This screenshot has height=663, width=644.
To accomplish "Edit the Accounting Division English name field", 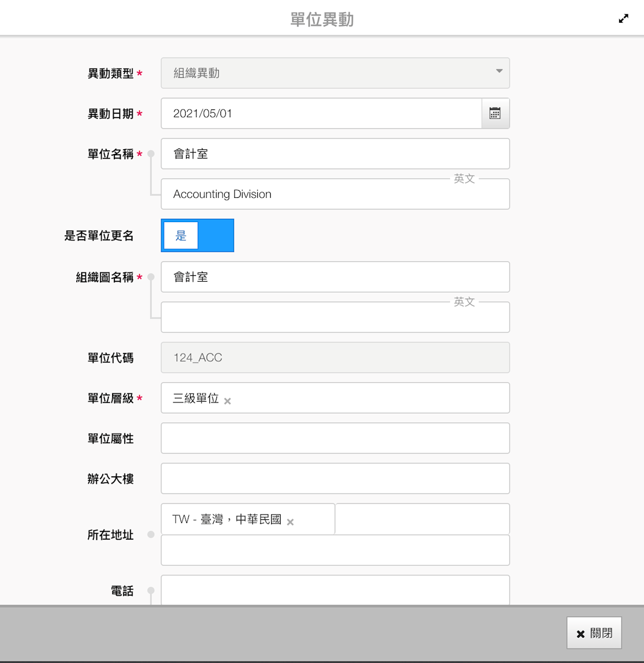I will coord(335,194).
